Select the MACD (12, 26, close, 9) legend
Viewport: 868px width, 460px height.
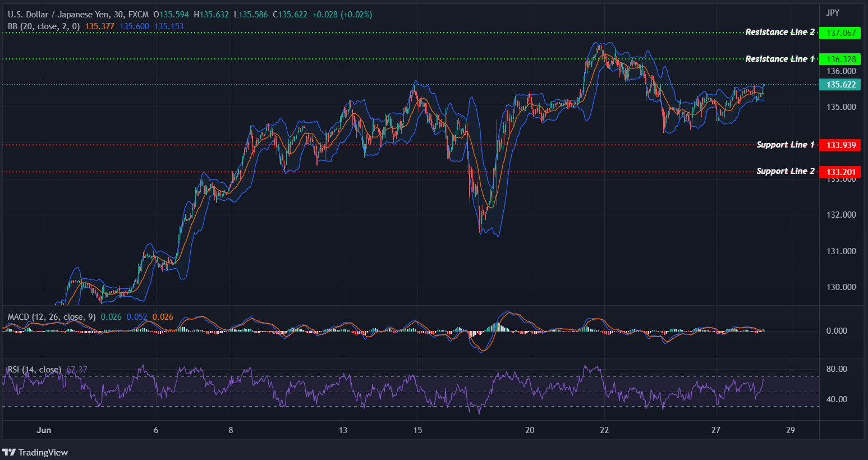point(50,316)
